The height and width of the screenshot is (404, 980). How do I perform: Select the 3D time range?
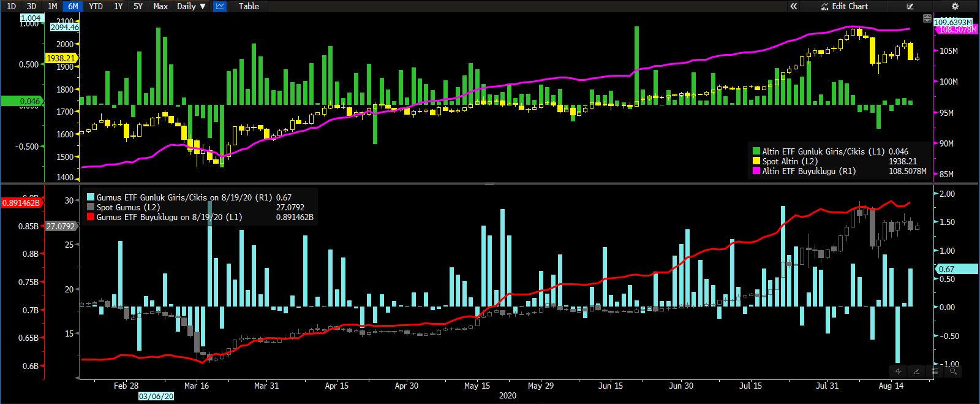31,6
